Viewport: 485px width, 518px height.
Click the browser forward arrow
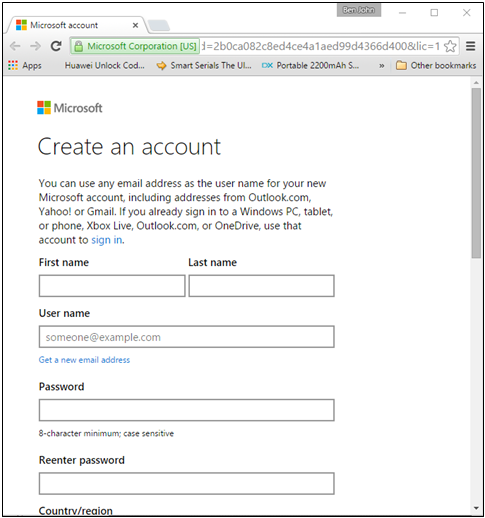click(x=35, y=46)
